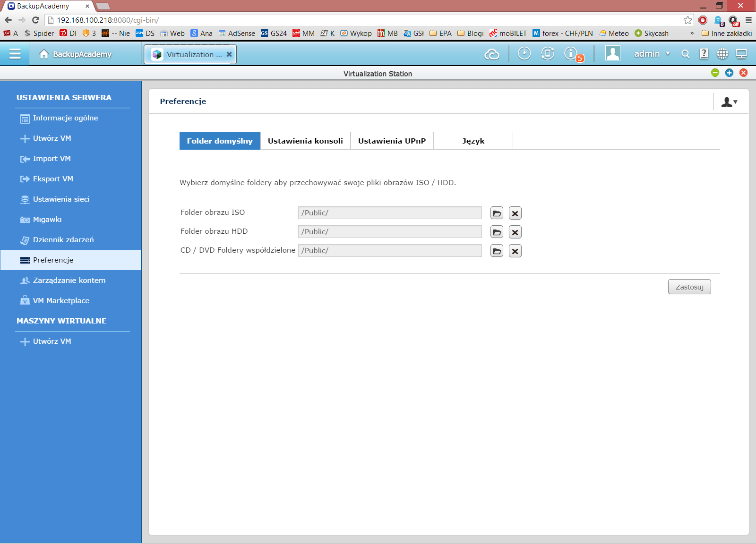Open Zarządzanie kontem sidebar item
The image size is (756, 544).
pyautogui.click(x=71, y=280)
